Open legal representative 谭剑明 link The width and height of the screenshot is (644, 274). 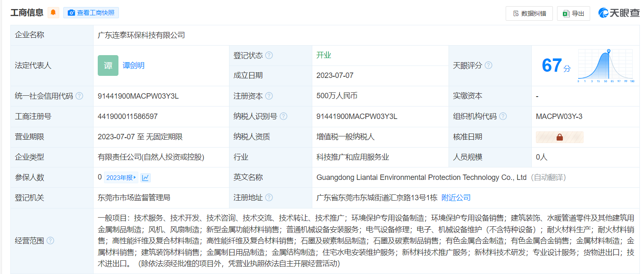click(134, 65)
